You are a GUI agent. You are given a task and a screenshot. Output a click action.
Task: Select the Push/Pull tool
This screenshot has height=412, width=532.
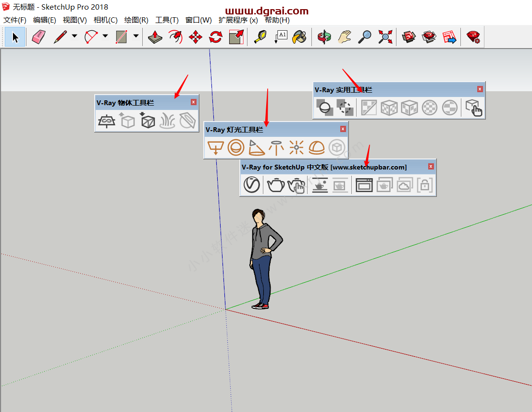pos(155,37)
